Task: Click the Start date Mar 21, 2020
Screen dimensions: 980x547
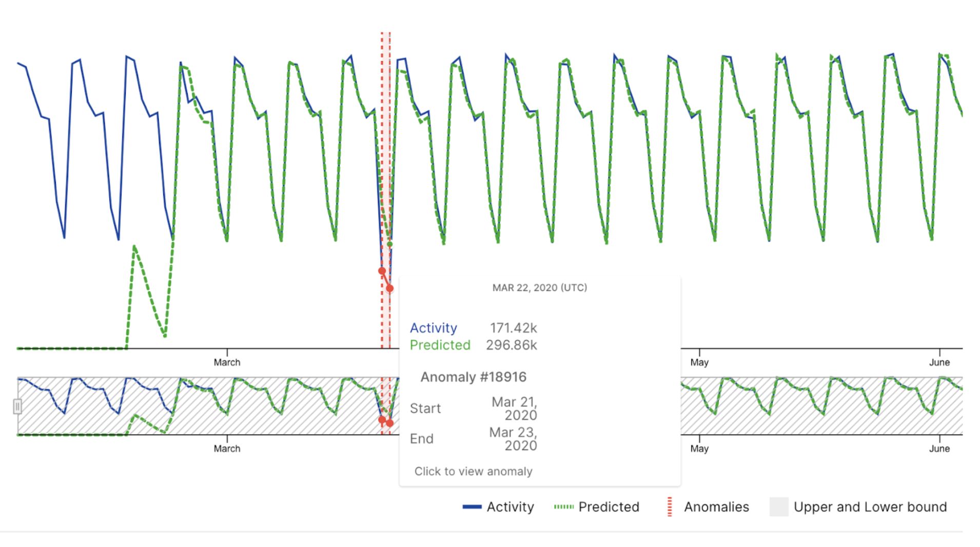Action: (514, 408)
